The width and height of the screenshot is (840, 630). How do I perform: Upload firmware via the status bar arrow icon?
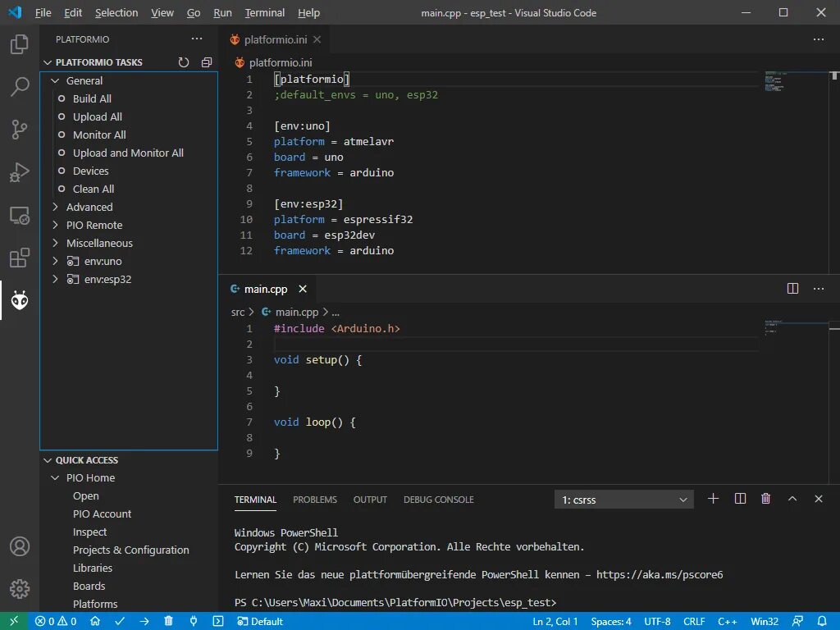[x=144, y=621]
